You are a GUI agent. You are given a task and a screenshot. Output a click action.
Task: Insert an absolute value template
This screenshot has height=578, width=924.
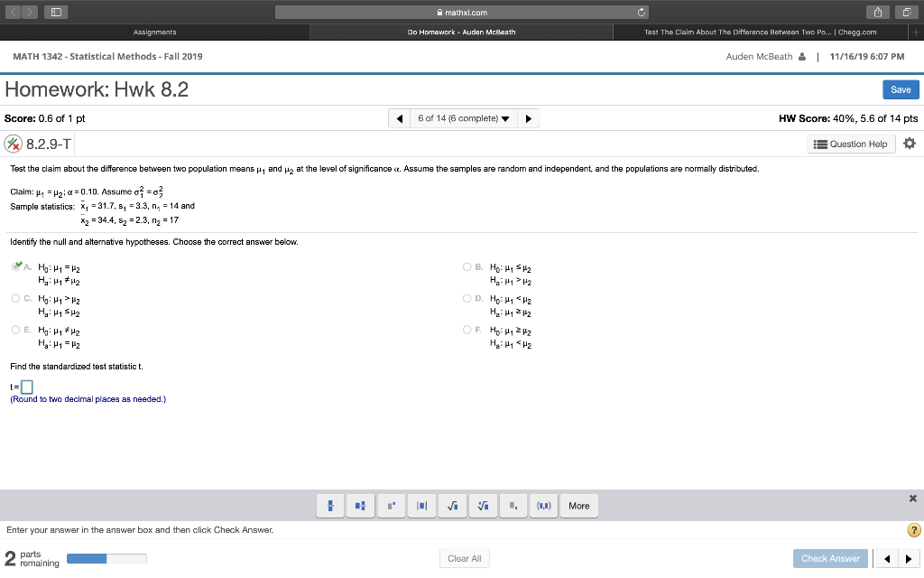(421, 506)
